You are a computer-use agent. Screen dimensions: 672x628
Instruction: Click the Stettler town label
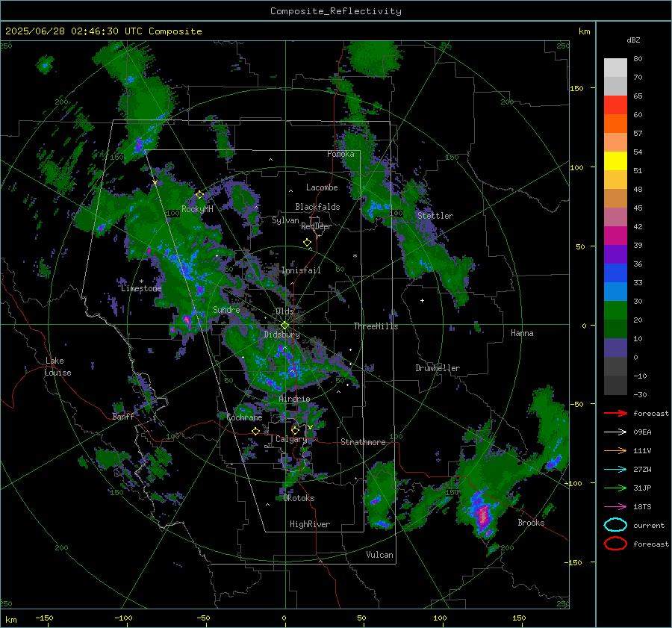[x=435, y=216]
